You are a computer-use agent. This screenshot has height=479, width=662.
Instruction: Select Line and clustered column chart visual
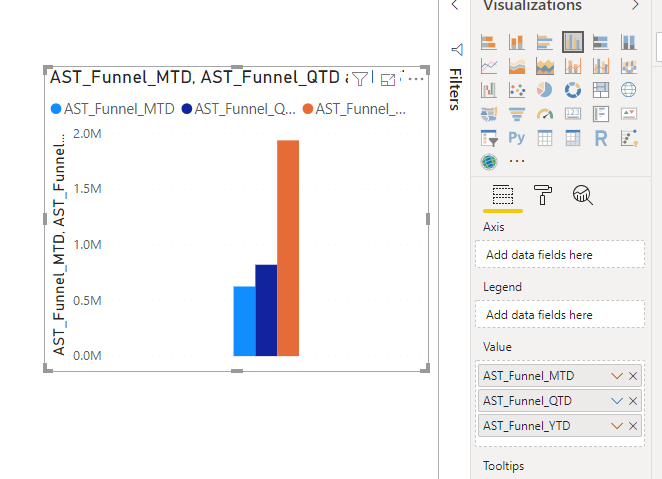[601, 66]
